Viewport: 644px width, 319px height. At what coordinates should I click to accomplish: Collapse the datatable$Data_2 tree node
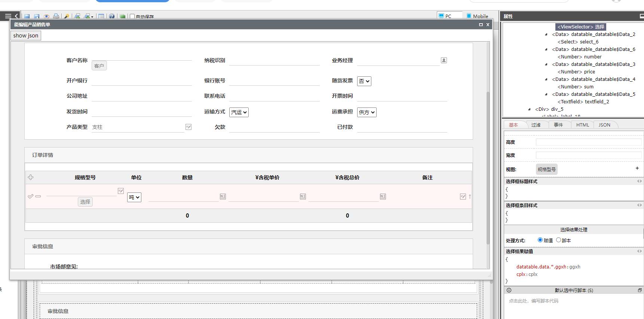pos(546,34)
